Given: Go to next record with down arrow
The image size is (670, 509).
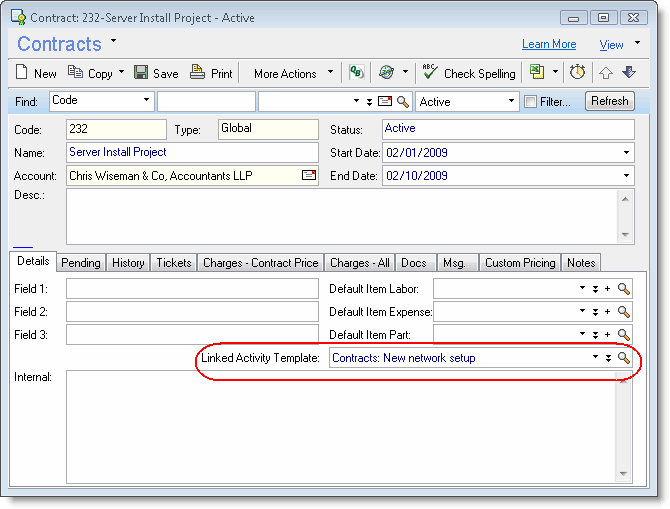Looking at the screenshot, I should [628, 73].
